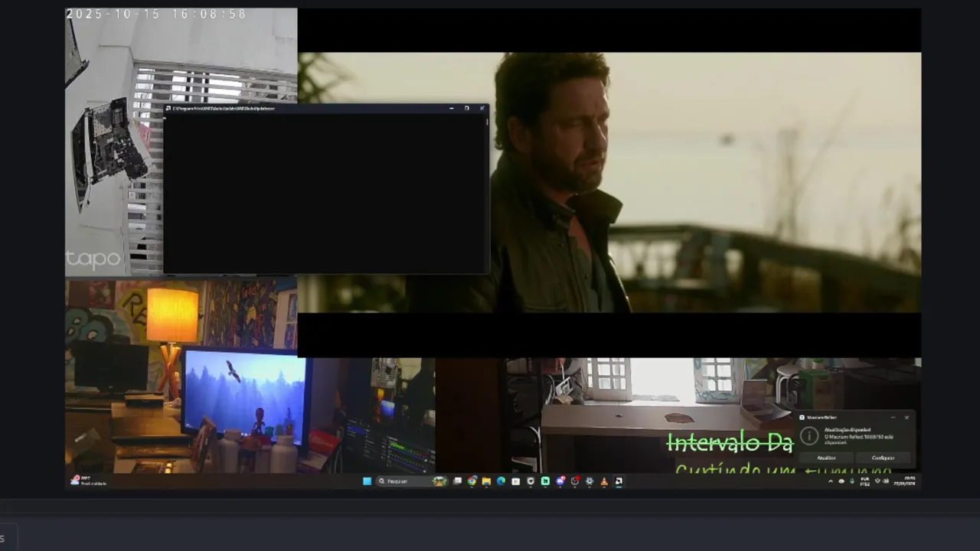Maximize the console window
Image resolution: width=980 pixels, height=551 pixels.
(466, 109)
